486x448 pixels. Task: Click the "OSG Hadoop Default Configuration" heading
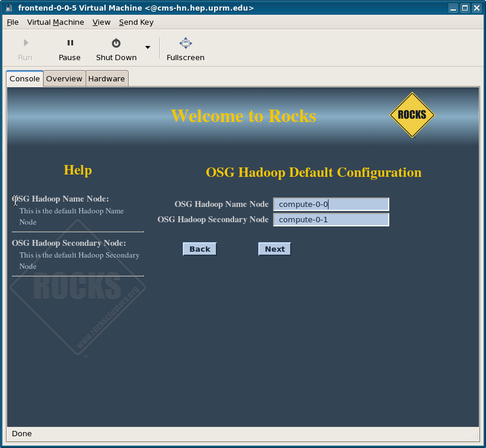314,172
